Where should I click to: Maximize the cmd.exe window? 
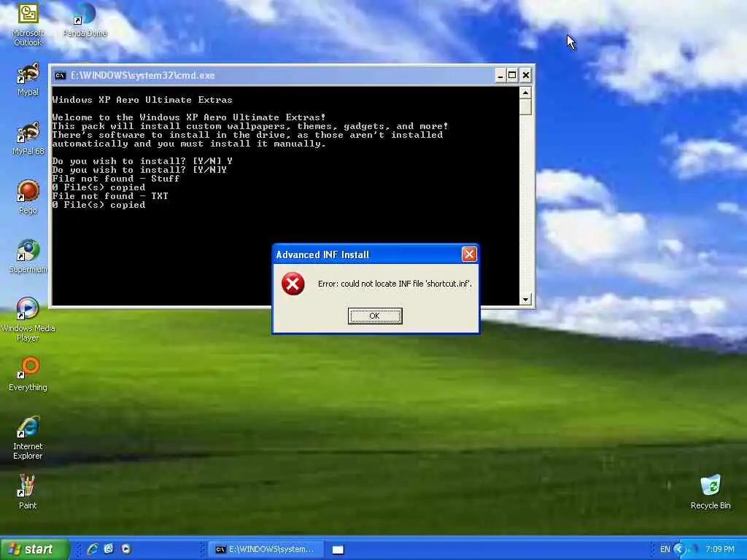click(x=512, y=75)
